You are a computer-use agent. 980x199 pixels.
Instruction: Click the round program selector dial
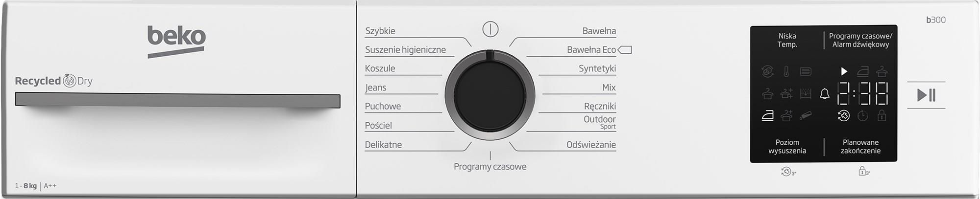[490, 95]
